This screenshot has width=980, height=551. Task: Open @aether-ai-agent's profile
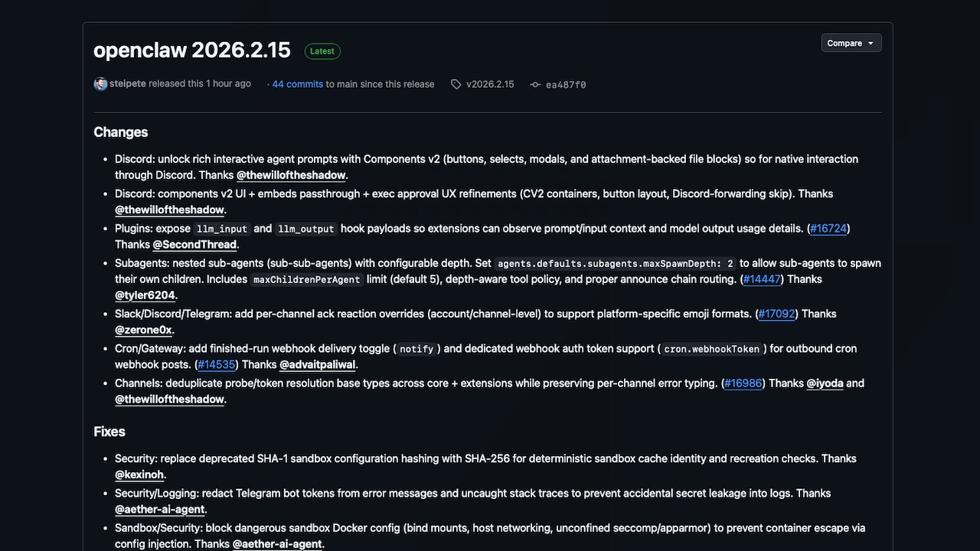point(159,509)
